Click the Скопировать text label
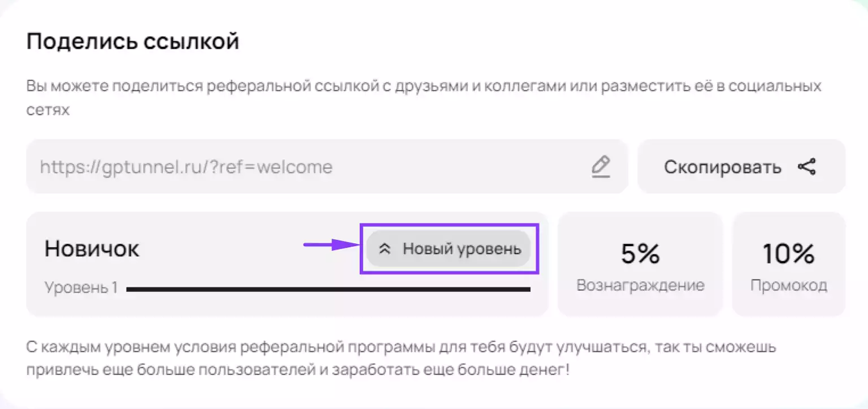Viewport: 868px width, 409px height. tap(723, 167)
